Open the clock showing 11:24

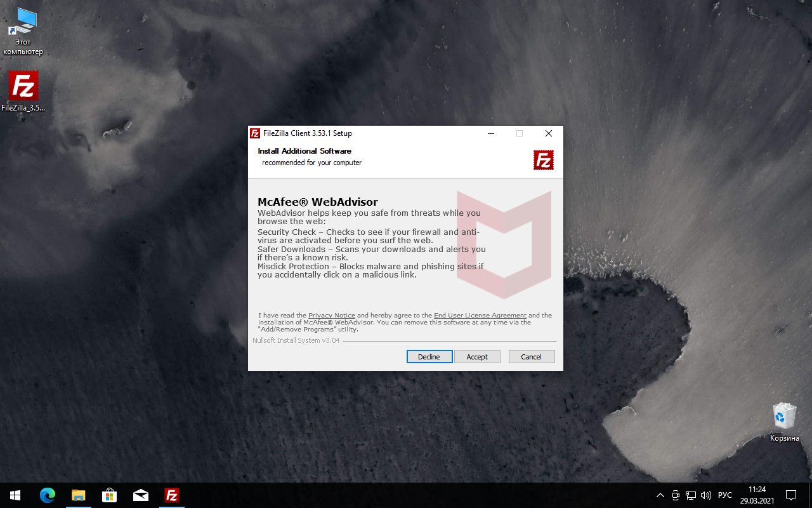(x=757, y=495)
